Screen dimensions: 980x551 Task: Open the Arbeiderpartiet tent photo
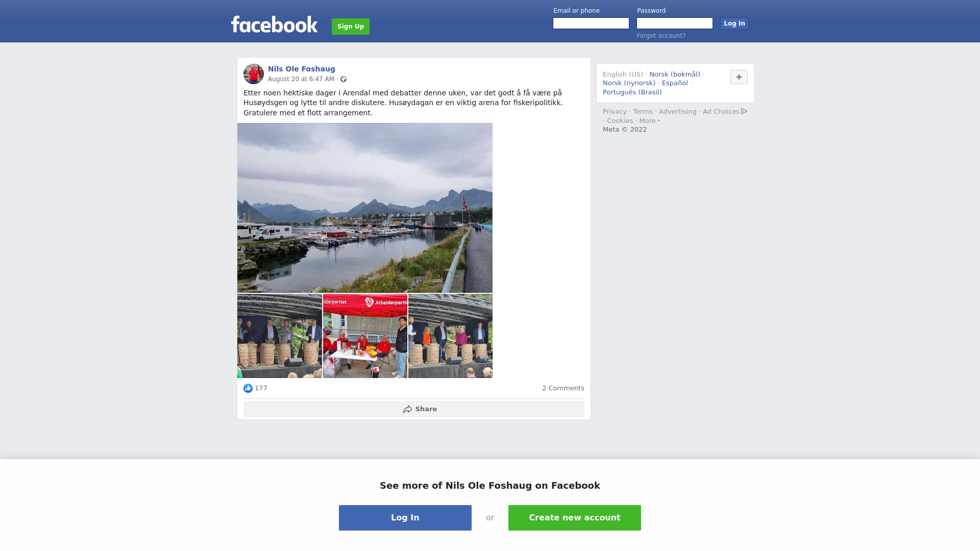point(365,336)
